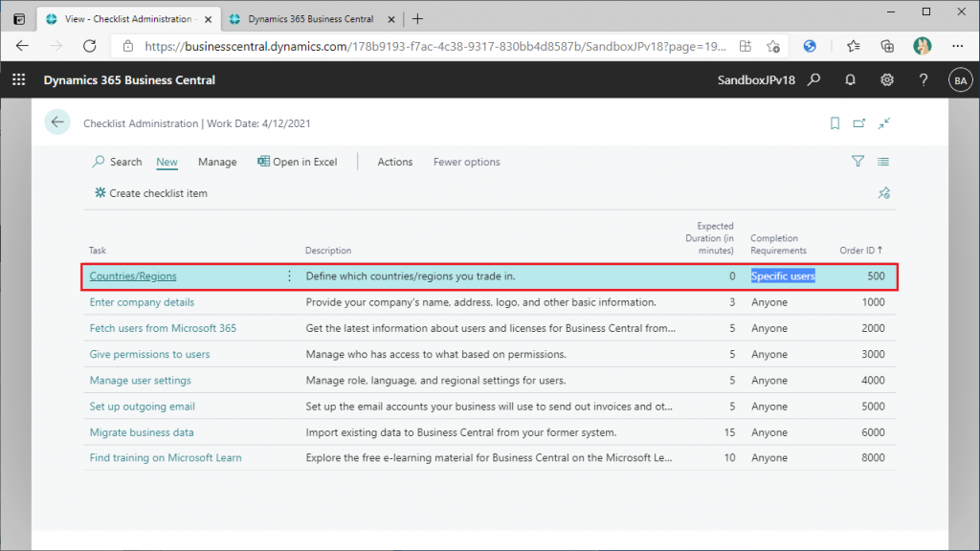The image size is (980, 551).
Task: Click the browser refresh button
Action: pos(89,46)
